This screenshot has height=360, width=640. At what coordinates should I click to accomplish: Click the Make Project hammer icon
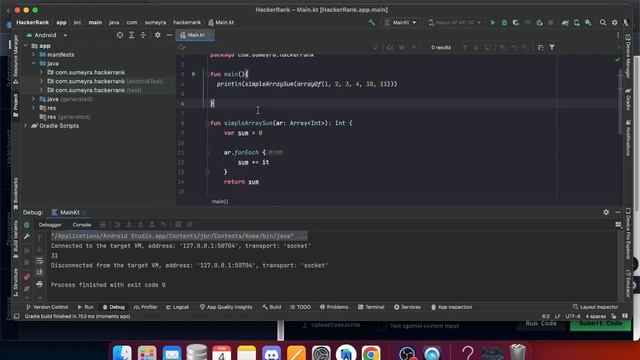[371, 22]
